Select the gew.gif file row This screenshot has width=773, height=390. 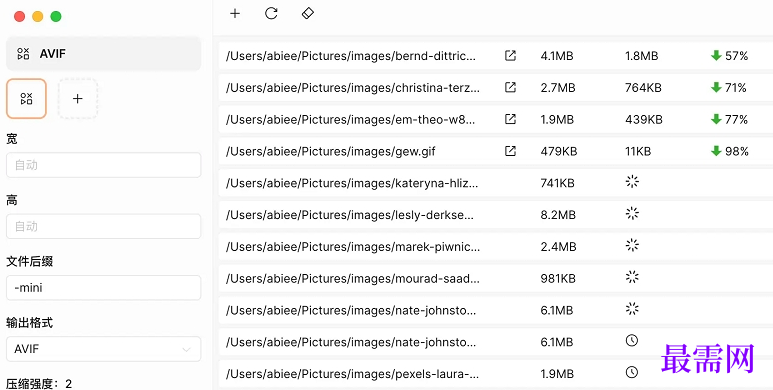[x=495, y=151]
